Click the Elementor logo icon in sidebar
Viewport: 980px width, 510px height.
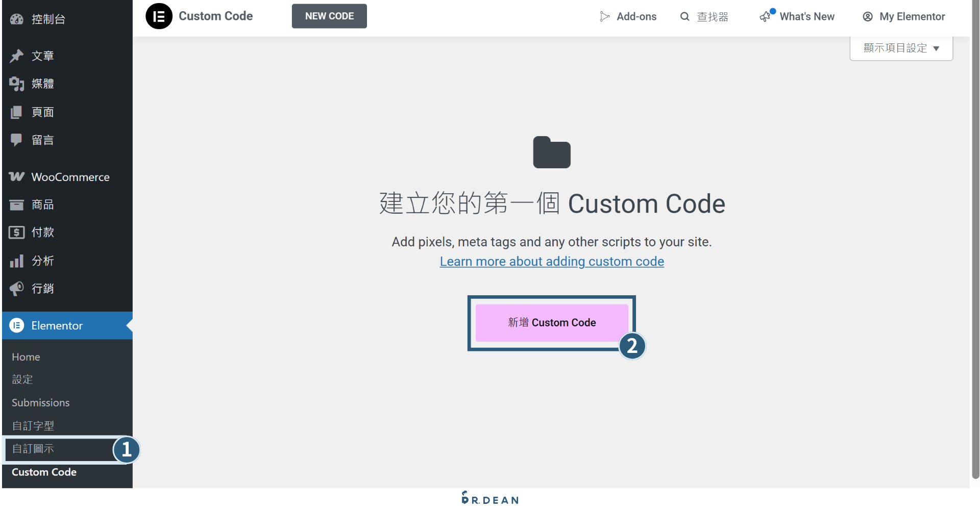tap(17, 325)
